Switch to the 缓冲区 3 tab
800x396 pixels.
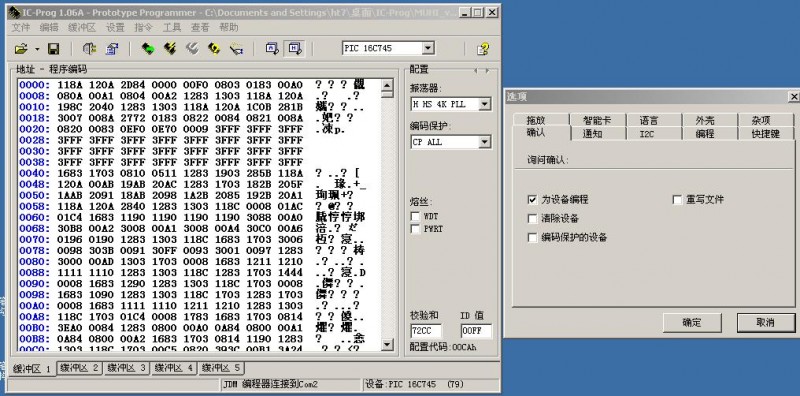pyautogui.click(x=126, y=367)
